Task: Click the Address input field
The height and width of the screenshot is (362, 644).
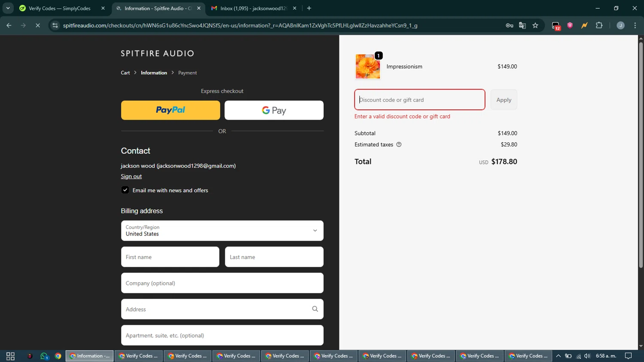Action: click(x=222, y=309)
